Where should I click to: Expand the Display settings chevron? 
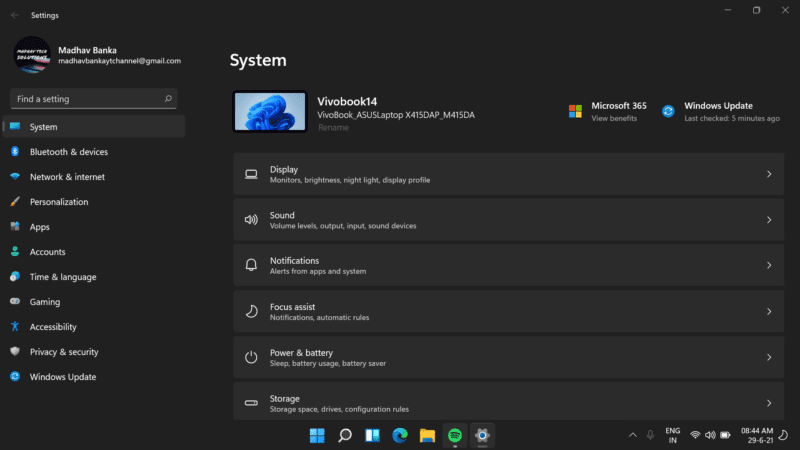[768, 174]
